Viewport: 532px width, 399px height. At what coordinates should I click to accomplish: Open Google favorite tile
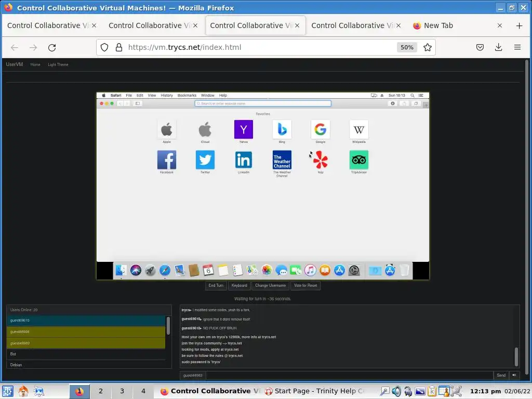pyautogui.click(x=320, y=129)
